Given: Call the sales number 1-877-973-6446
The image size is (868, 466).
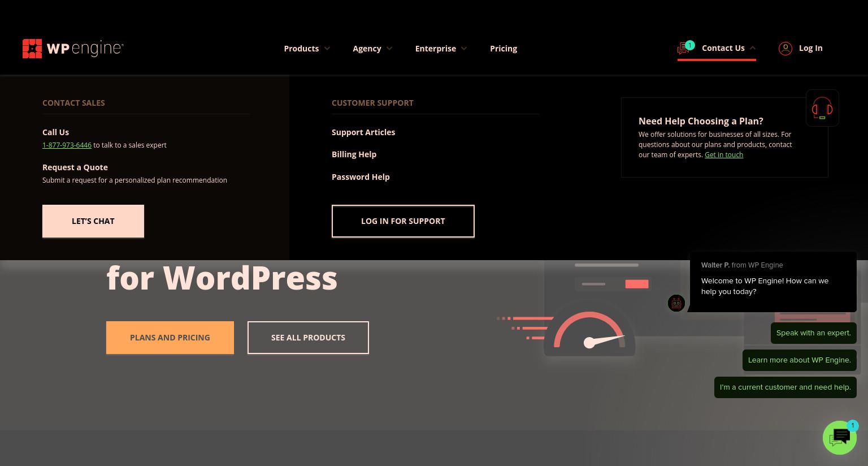Looking at the screenshot, I should 67,145.
